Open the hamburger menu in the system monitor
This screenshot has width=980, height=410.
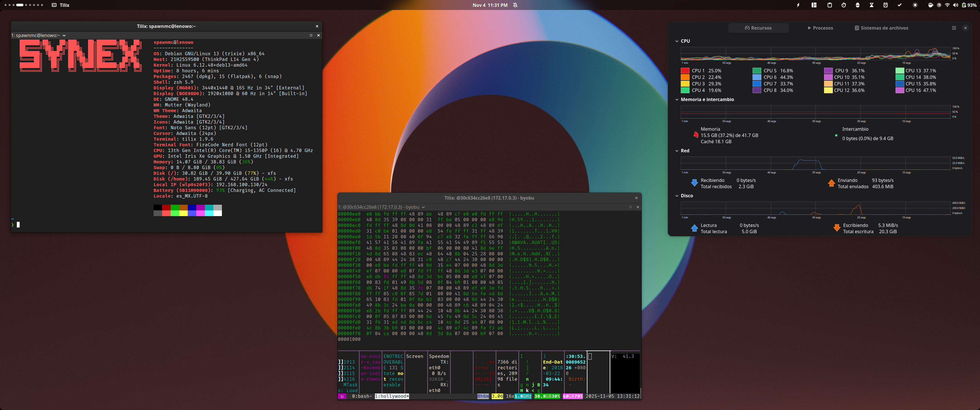pos(955,28)
